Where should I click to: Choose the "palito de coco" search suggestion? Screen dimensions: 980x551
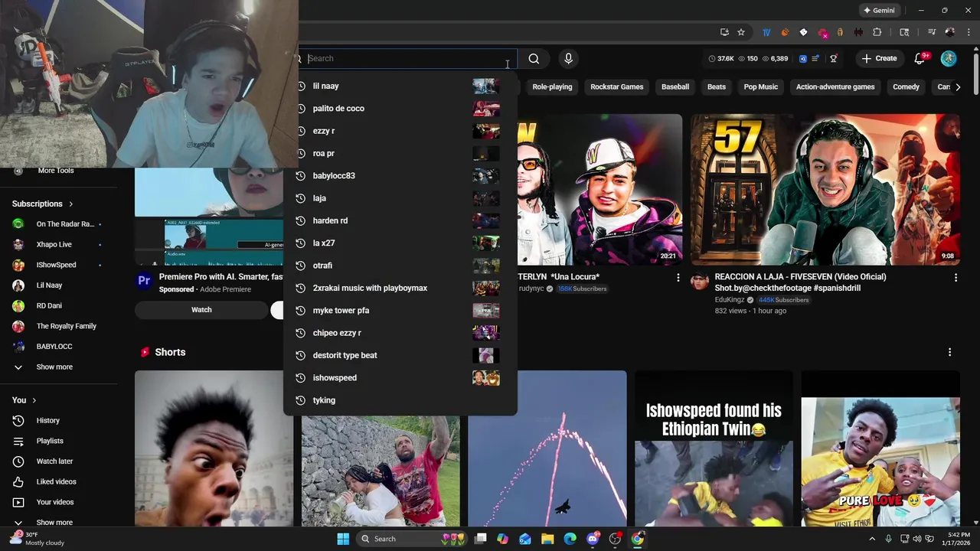tap(400, 109)
